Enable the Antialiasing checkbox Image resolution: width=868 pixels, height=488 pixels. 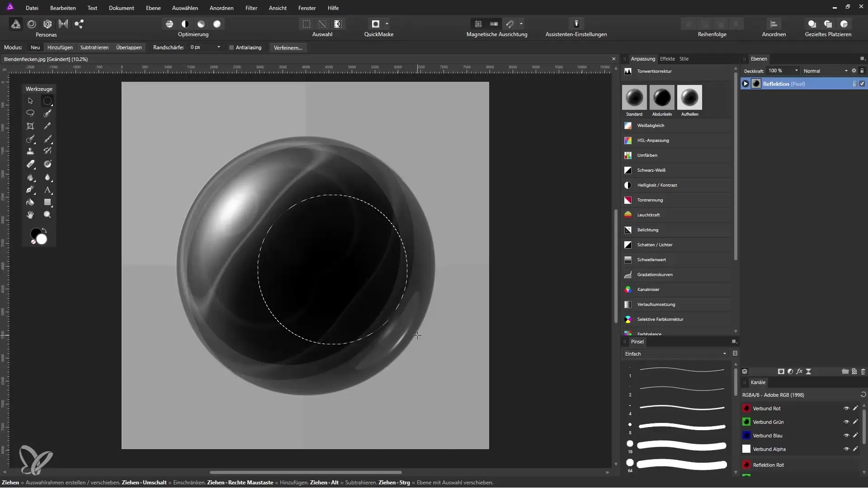pyautogui.click(x=231, y=47)
